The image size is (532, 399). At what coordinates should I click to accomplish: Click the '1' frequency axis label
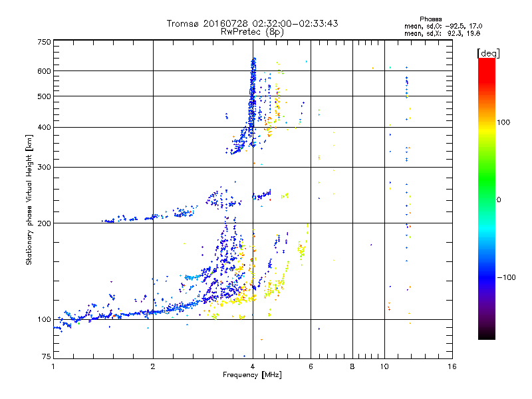click(x=53, y=366)
